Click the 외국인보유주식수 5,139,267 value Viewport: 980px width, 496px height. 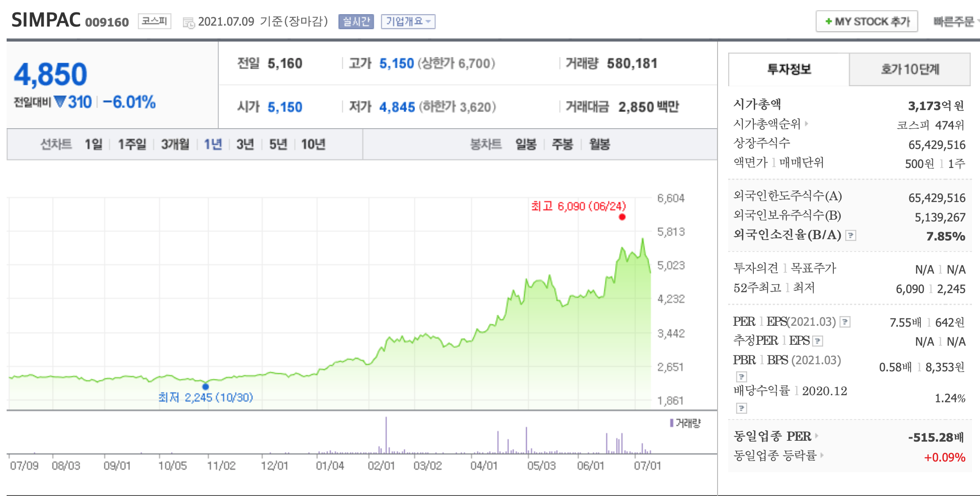coord(940,217)
